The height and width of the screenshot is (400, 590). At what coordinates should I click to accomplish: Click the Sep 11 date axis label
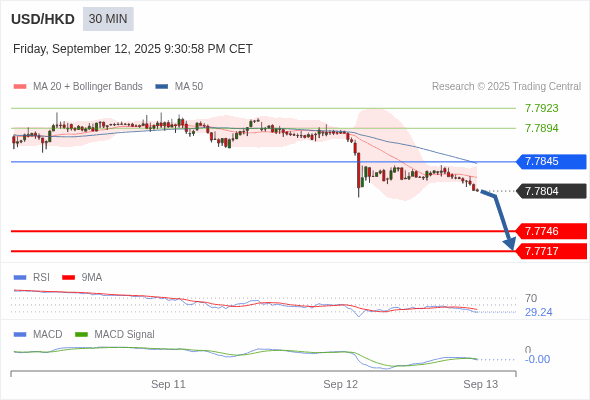coord(168,384)
